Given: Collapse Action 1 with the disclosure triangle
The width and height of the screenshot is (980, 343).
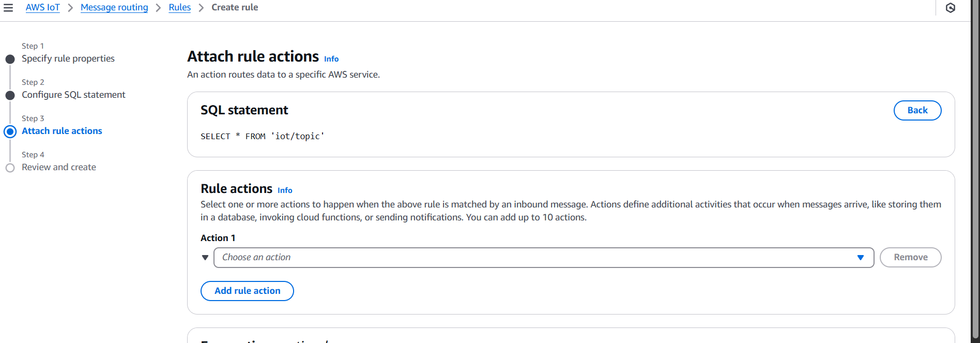Looking at the screenshot, I should [x=205, y=258].
